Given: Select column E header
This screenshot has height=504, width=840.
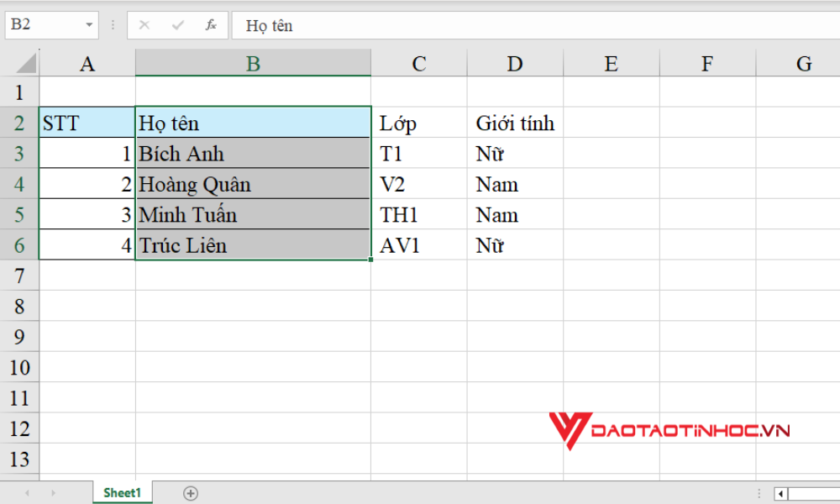Looking at the screenshot, I should click(612, 63).
